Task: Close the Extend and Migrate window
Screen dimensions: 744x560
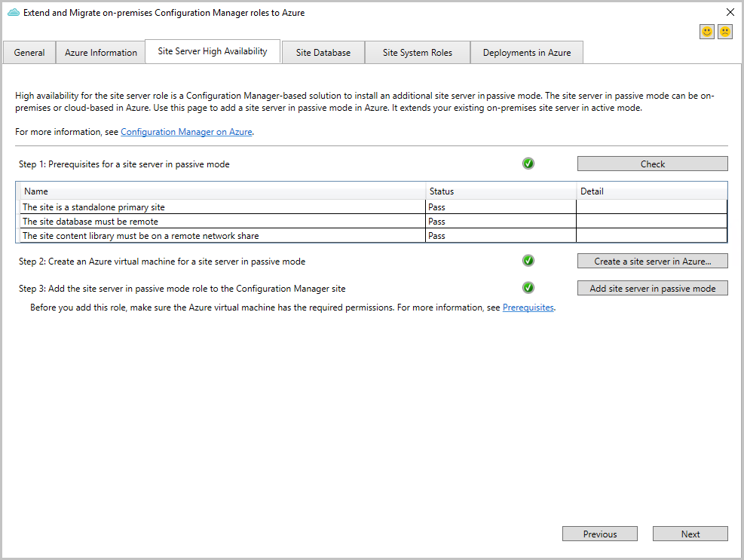Action: [x=730, y=12]
